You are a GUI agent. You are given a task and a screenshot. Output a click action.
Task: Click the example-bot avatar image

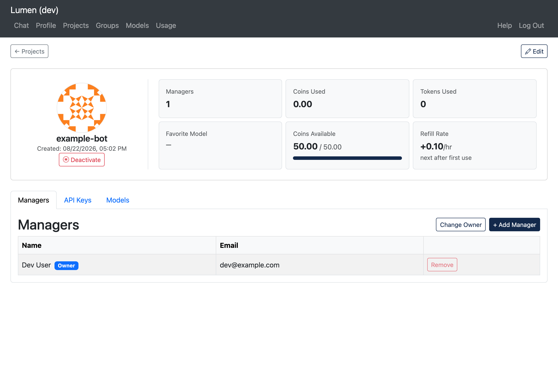(x=82, y=108)
